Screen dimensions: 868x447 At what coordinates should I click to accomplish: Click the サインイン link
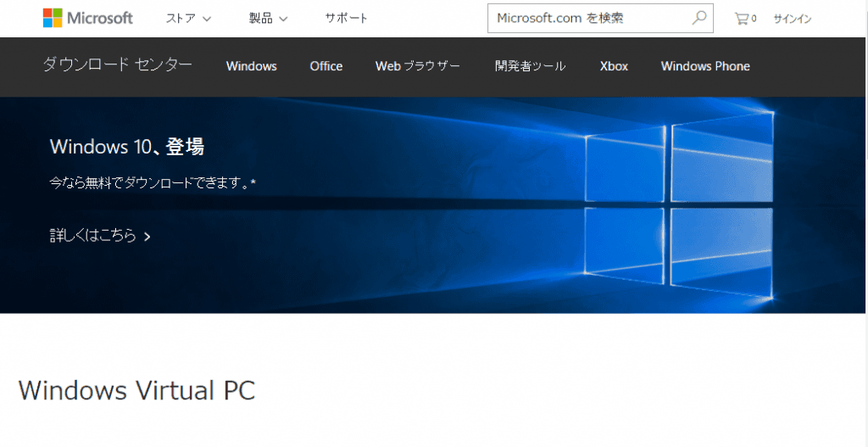click(793, 19)
